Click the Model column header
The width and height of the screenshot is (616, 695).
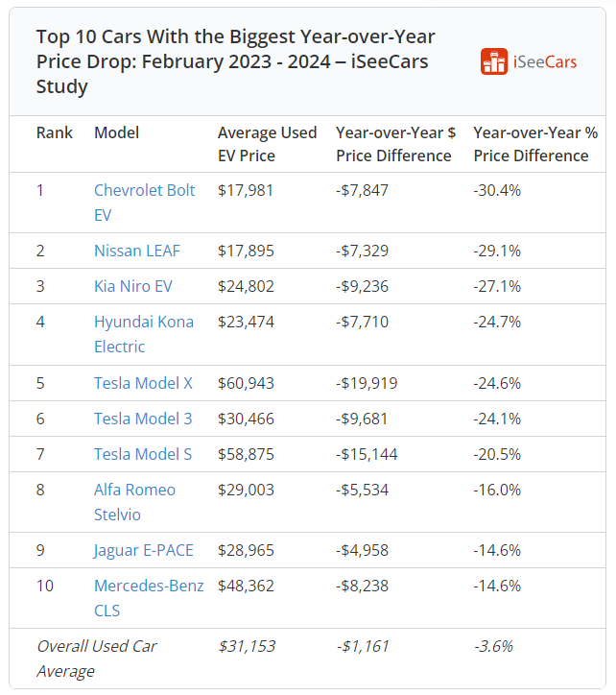pyautogui.click(x=116, y=132)
